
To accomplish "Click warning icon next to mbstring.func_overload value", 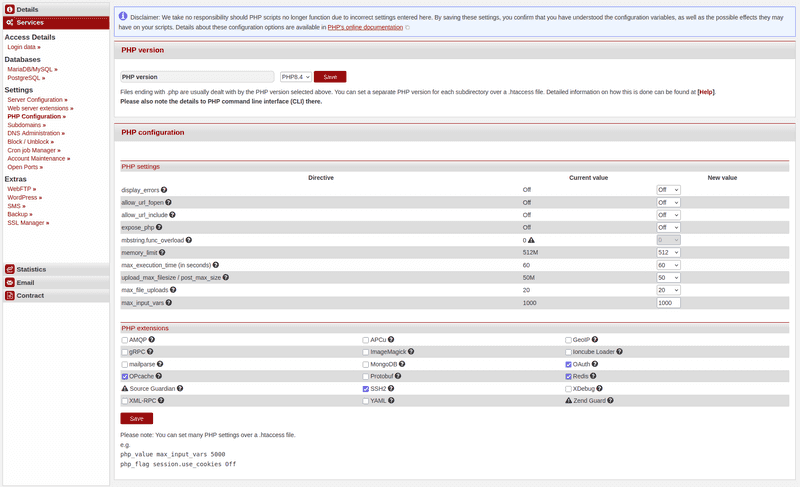I will 531,240.
